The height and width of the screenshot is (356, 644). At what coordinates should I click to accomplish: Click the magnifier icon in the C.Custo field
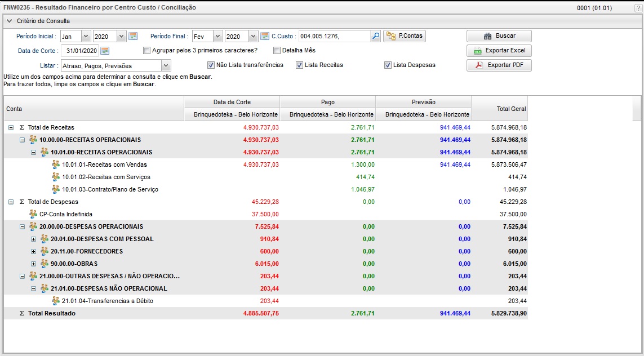pyautogui.click(x=375, y=37)
